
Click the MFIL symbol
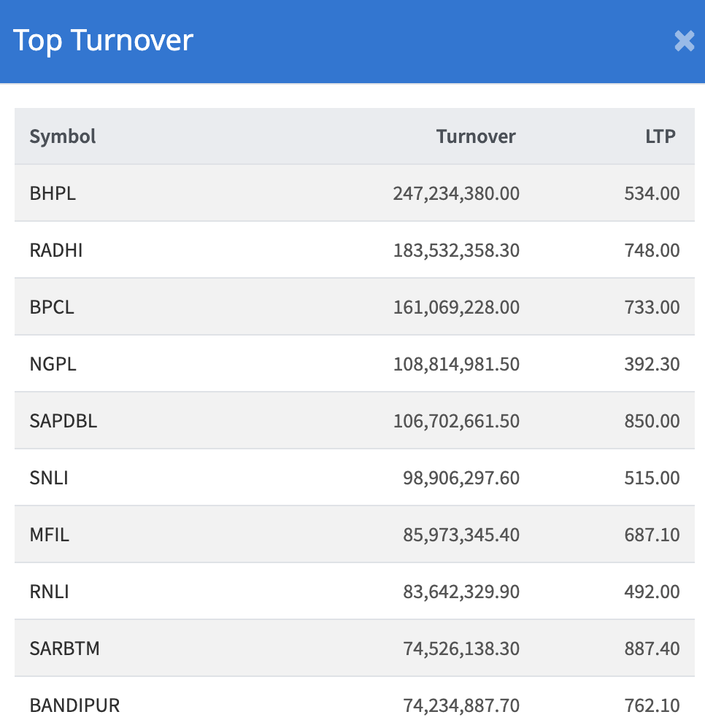point(50,535)
